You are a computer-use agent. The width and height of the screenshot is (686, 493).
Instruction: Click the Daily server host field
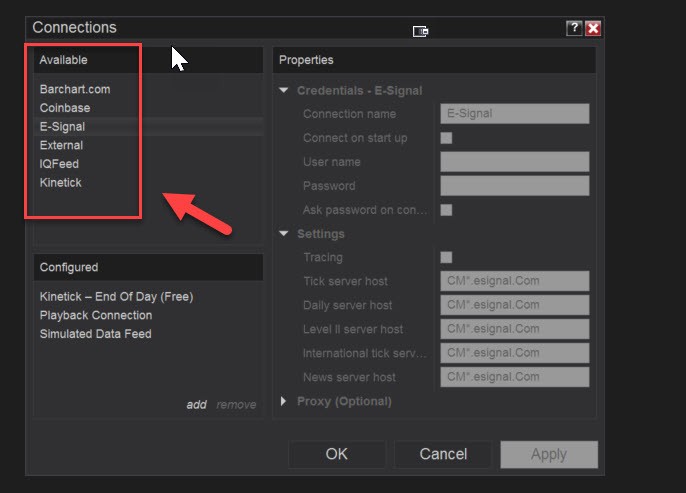tap(514, 305)
